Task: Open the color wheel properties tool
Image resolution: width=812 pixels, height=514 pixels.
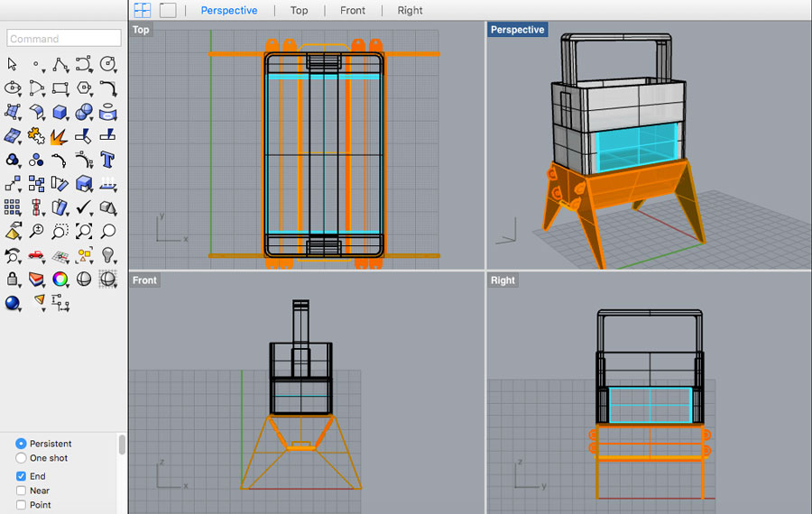Action: click(x=60, y=279)
